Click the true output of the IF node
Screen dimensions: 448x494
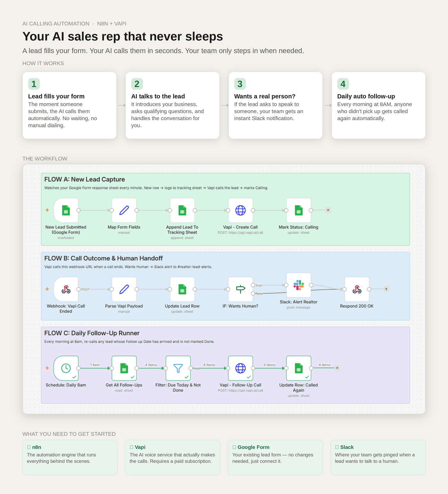click(253, 285)
